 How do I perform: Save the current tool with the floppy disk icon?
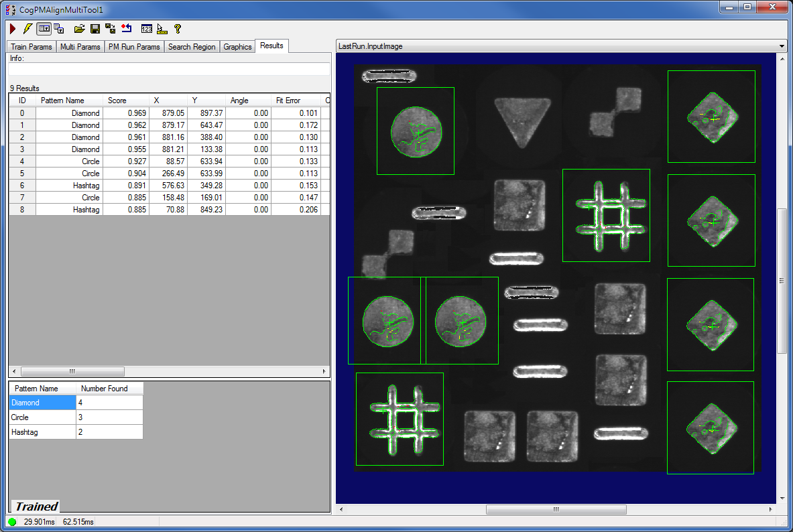(95, 29)
